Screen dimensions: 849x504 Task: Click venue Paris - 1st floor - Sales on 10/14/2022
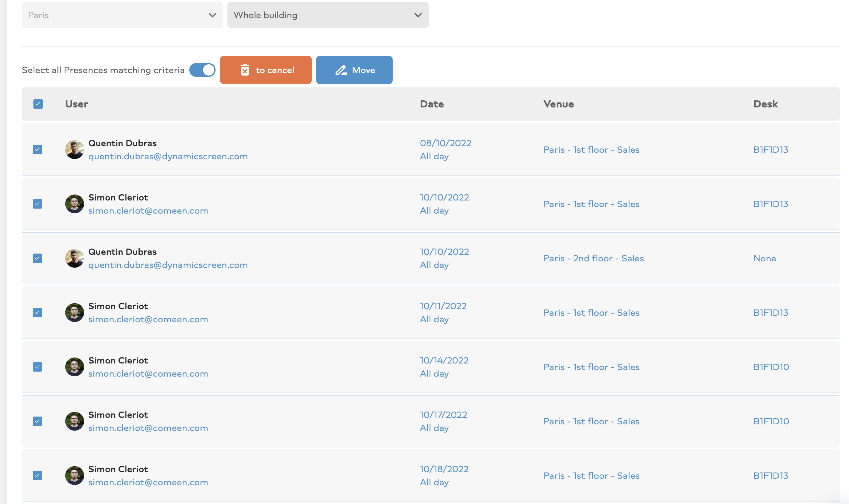[592, 367]
